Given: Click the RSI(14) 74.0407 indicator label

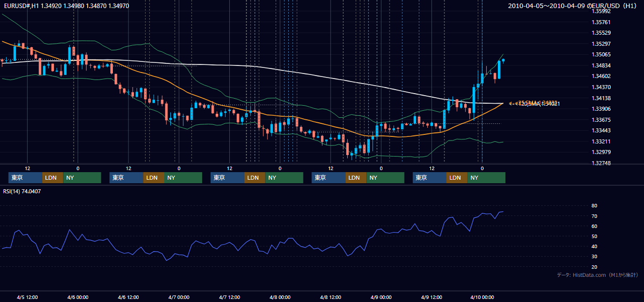Looking at the screenshot, I should [22, 191].
